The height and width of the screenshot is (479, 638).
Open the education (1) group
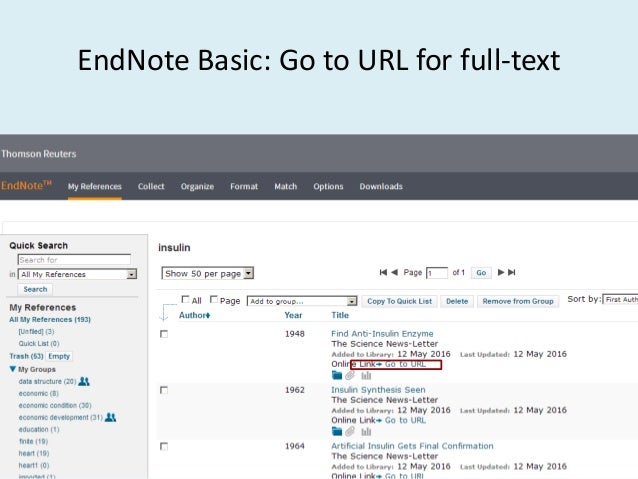(39, 429)
